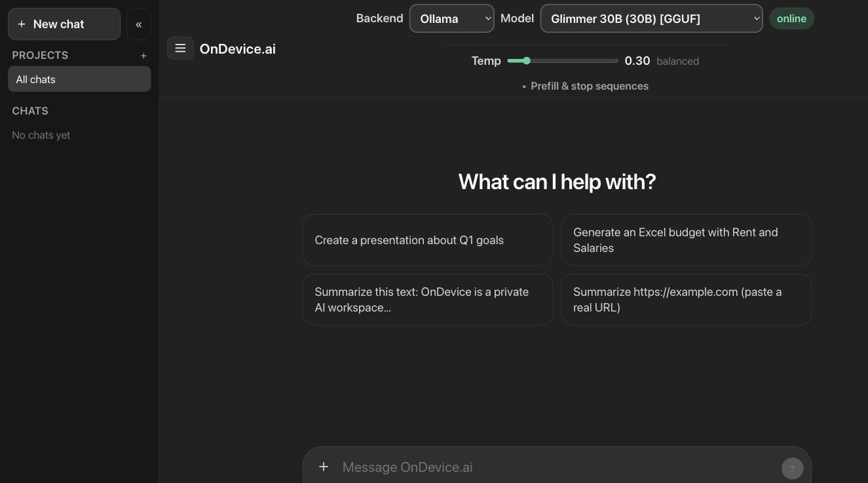Screen dimensions: 868x483
Task: Toggle the hamburger menu icon
Action: coord(180,48)
